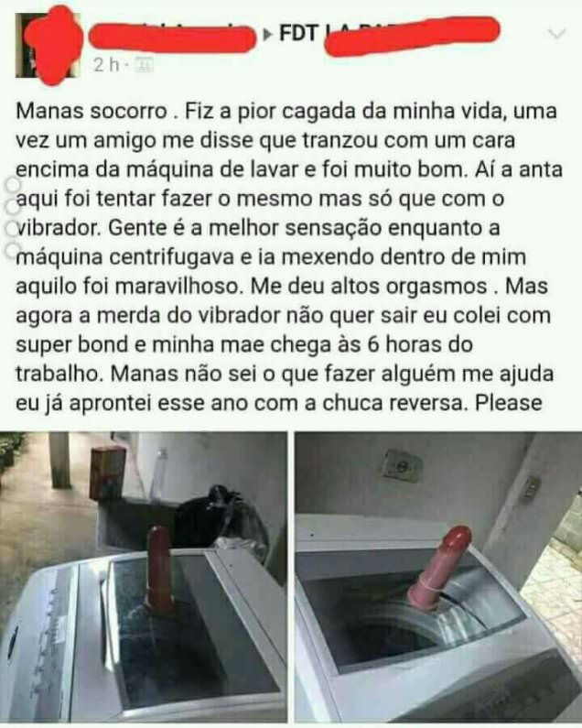Click the poster's profile picture thumbnail

point(48,46)
